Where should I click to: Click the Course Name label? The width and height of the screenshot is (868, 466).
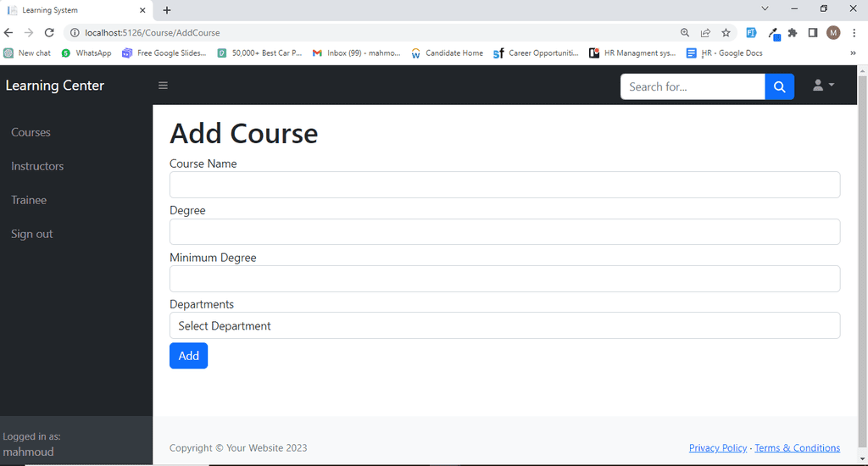point(203,164)
